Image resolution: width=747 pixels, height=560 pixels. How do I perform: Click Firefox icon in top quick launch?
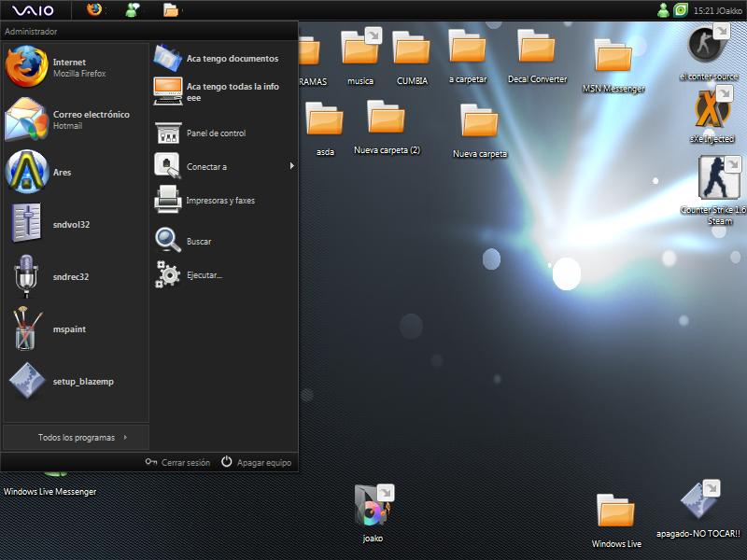(x=93, y=10)
